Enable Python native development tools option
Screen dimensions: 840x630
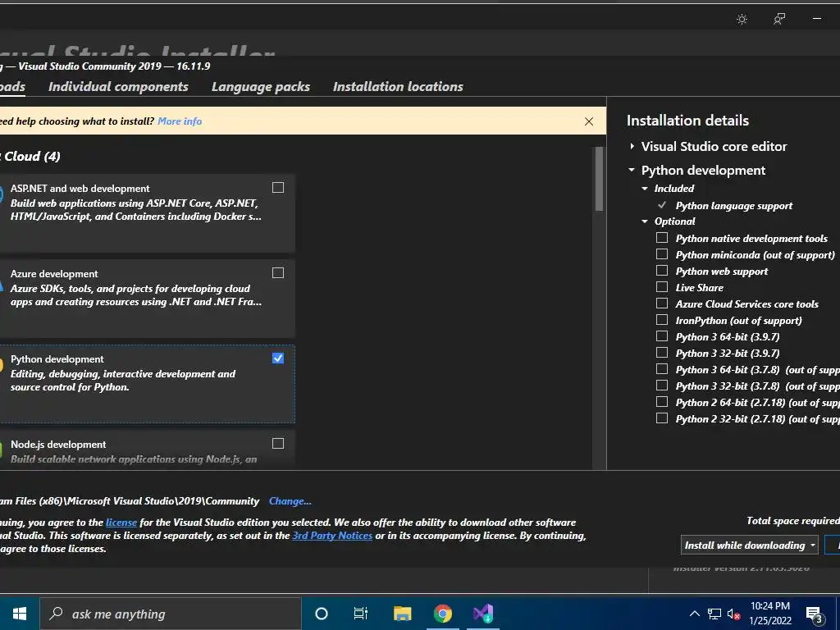click(x=662, y=237)
